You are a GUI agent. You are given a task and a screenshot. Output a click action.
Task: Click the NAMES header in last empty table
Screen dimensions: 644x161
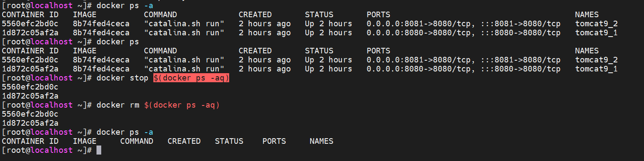pos(321,141)
